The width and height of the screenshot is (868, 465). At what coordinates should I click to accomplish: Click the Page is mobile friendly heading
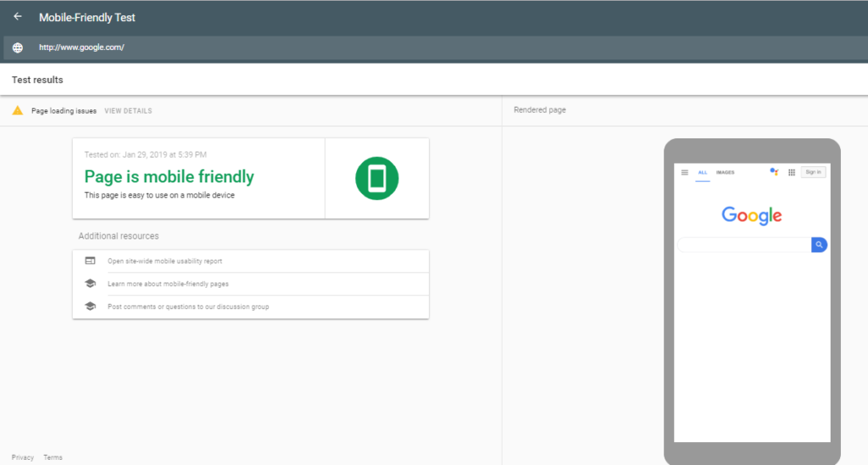[170, 176]
